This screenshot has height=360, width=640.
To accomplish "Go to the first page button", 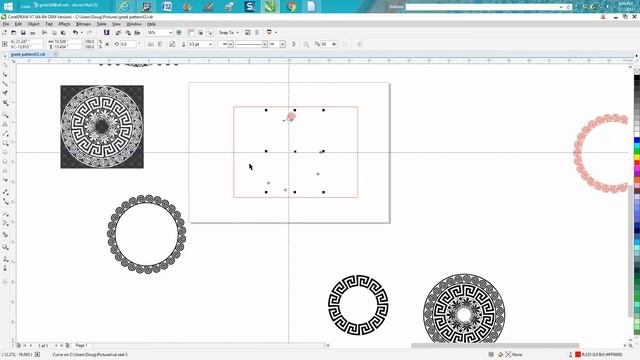I will click(24, 345).
